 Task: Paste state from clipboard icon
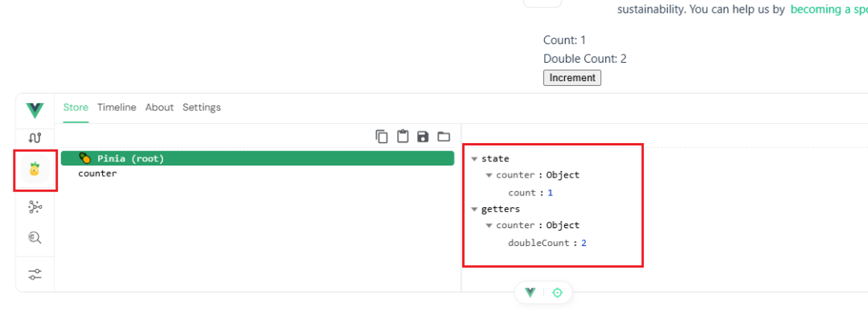403,136
